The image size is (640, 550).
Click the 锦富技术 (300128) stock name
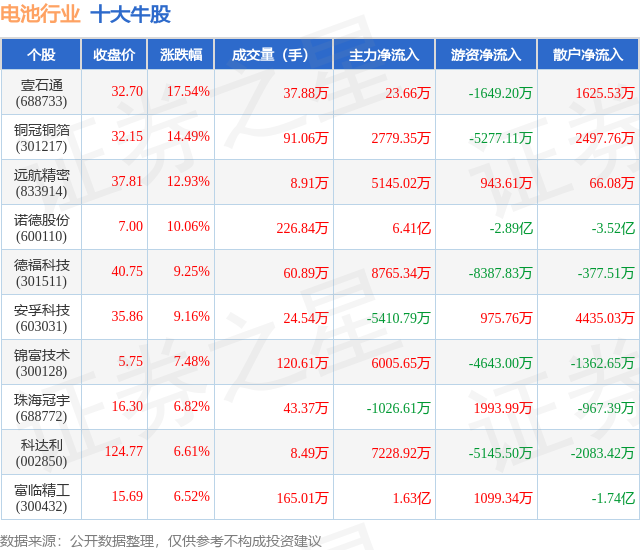(41, 363)
